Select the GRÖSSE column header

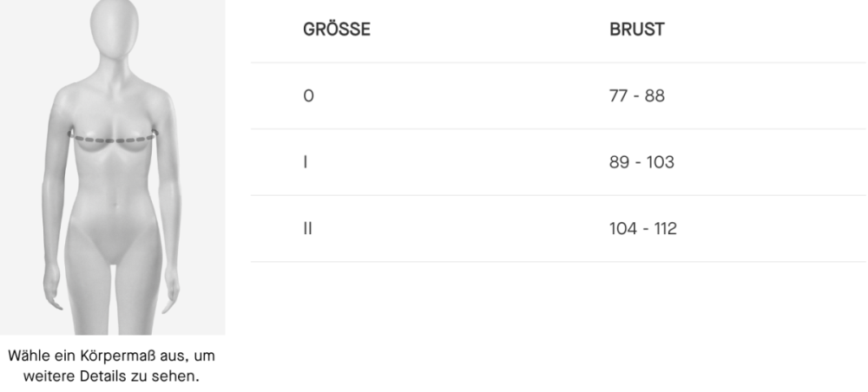337,29
